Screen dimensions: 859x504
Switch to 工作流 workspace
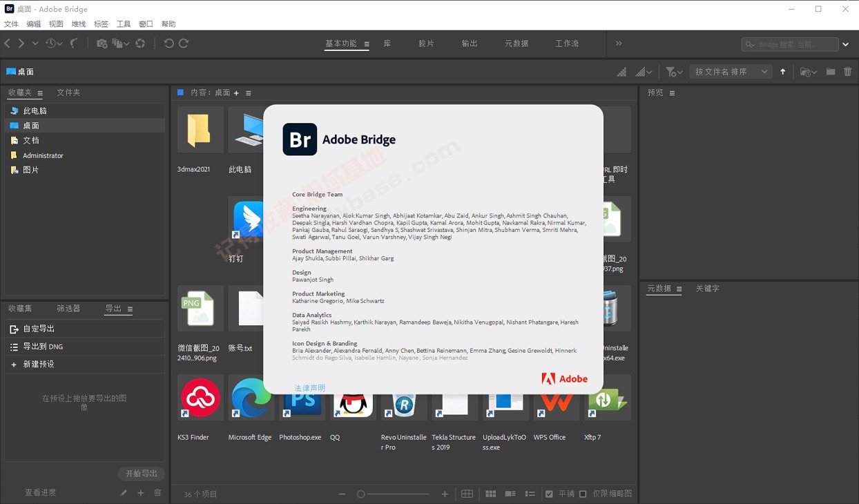(x=567, y=43)
